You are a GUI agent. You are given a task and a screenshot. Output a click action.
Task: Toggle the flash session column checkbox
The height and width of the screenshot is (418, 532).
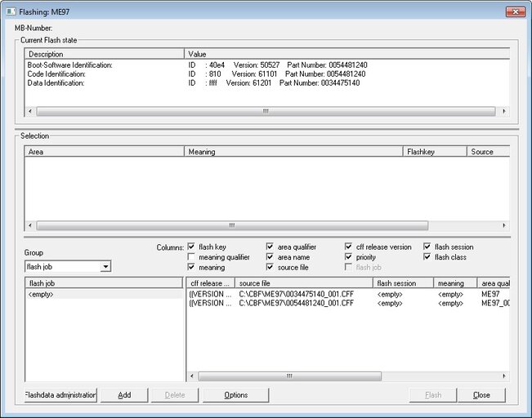(x=427, y=247)
